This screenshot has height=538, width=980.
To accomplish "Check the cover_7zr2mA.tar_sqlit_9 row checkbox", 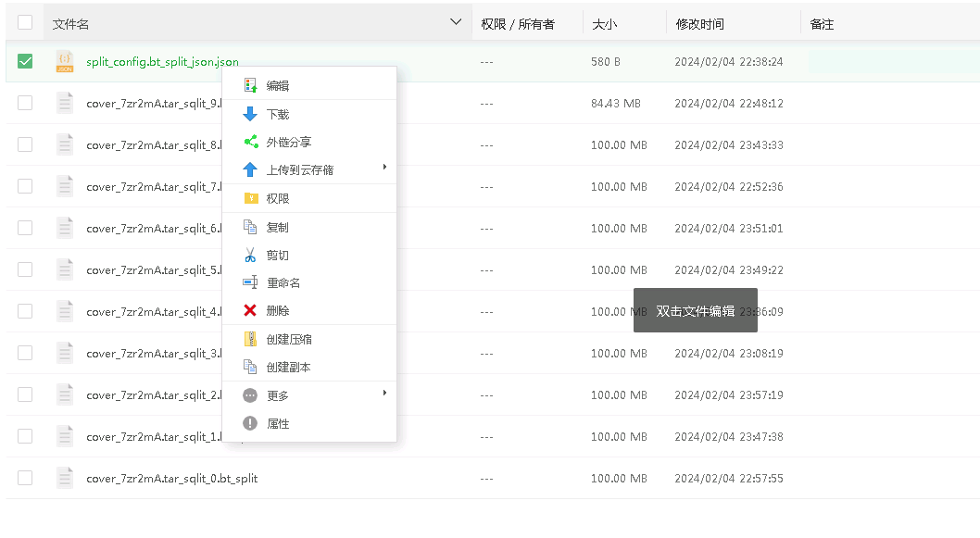I will coord(25,103).
